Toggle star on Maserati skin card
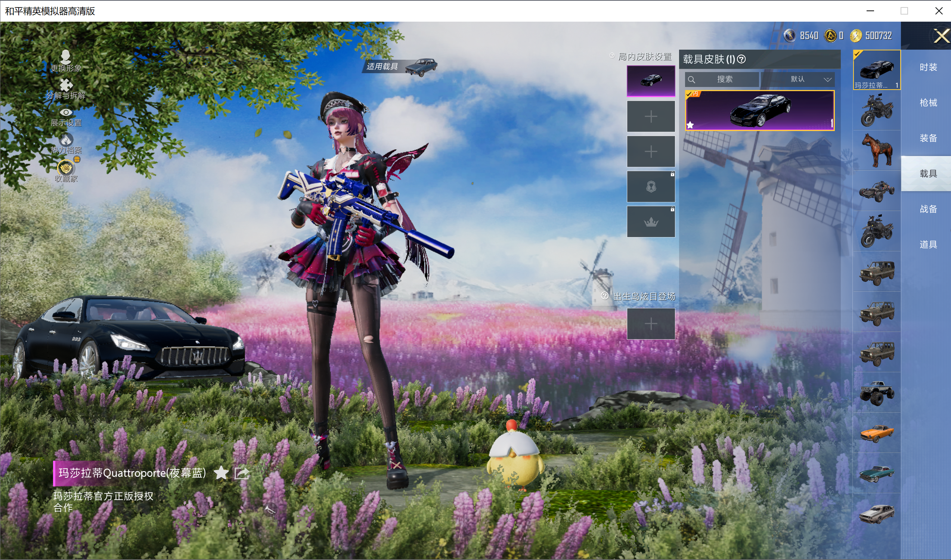951x560 pixels. coord(690,125)
